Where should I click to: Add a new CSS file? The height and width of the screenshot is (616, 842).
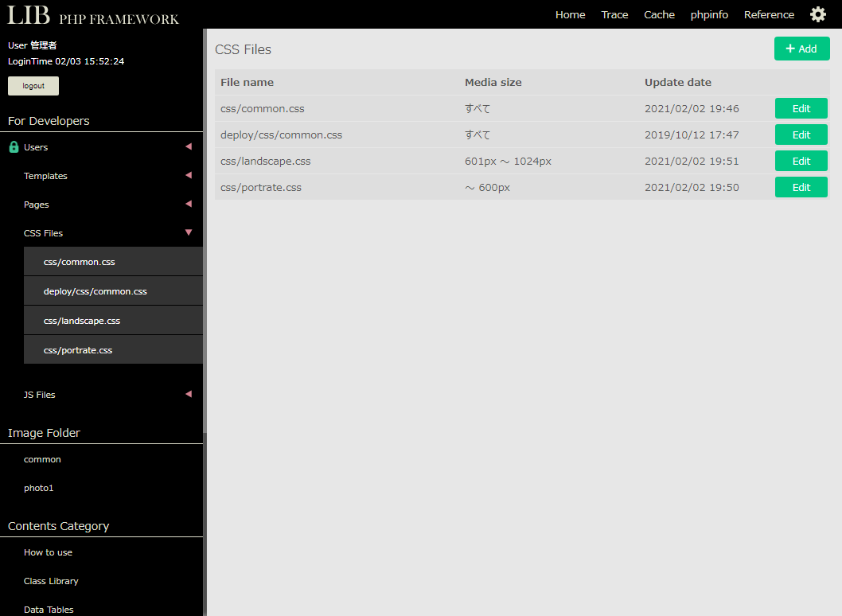pos(801,49)
